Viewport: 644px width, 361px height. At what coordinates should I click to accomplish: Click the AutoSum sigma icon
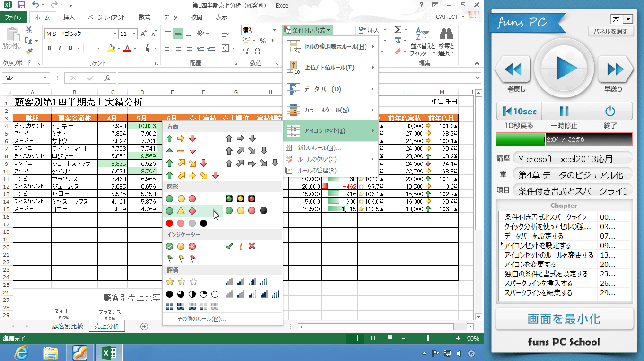tap(399, 29)
